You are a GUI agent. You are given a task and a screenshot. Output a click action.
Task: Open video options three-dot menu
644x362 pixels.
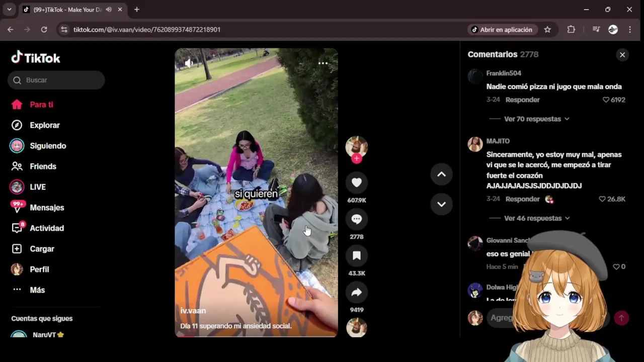pyautogui.click(x=323, y=63)
